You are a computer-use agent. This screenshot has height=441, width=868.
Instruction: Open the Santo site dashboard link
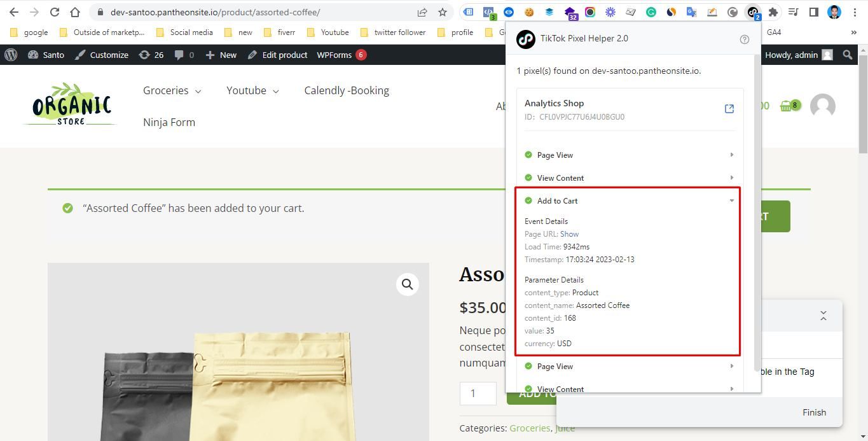[x=46, y=55]
